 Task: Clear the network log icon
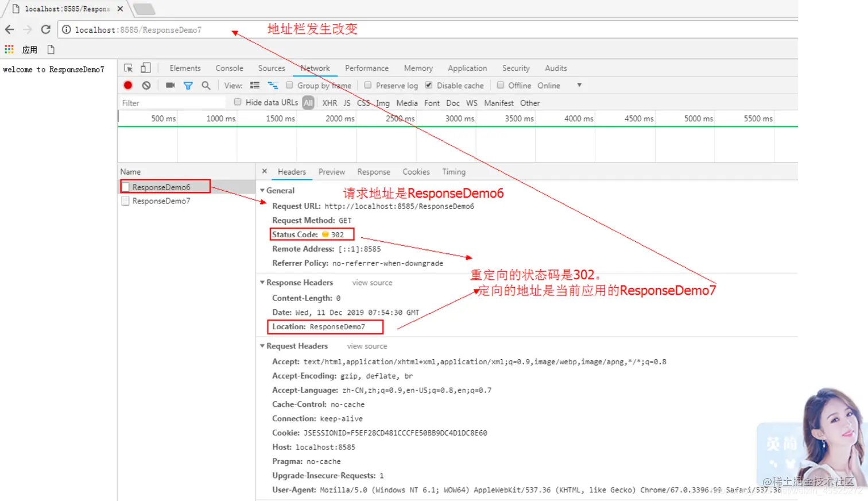[146, 85]
